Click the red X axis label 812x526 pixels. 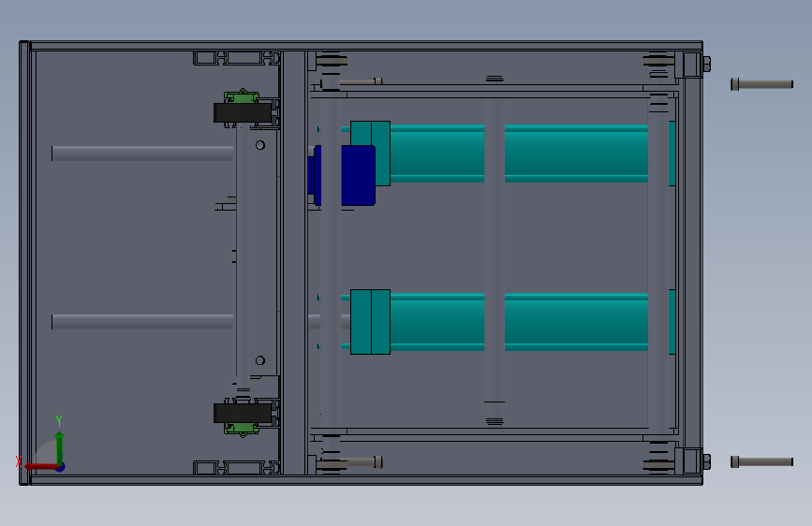tap(19, 461)
